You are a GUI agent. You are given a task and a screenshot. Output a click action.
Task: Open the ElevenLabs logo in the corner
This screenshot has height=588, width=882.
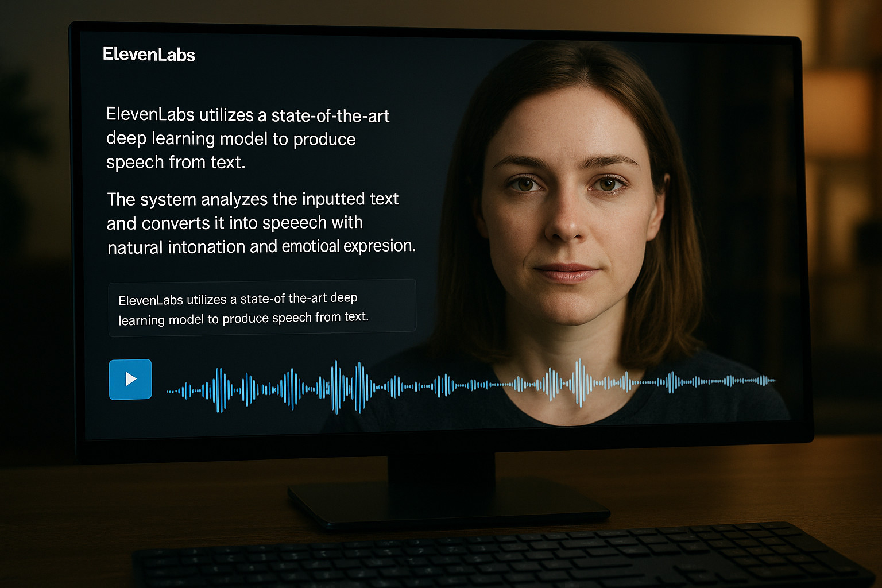(149, 55)
